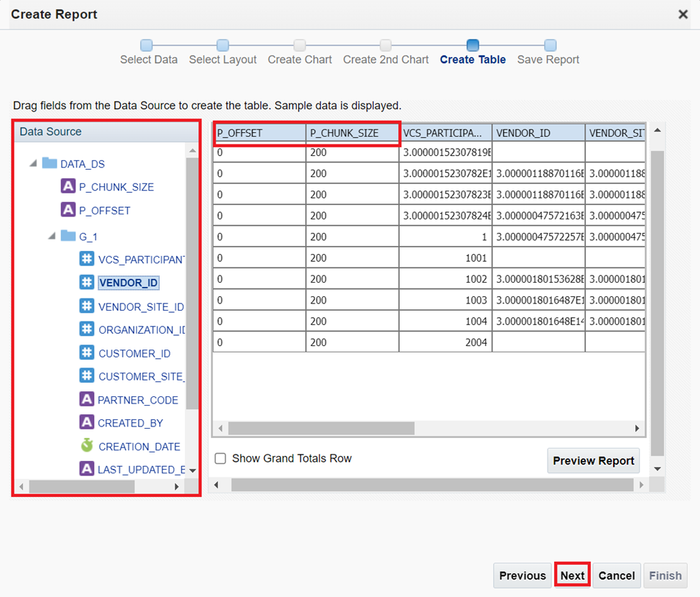Click the CUSTOMER_SITE number field icon
Image resolution: width=700 pixels, height=597 pixels.
tap(87, 375)
